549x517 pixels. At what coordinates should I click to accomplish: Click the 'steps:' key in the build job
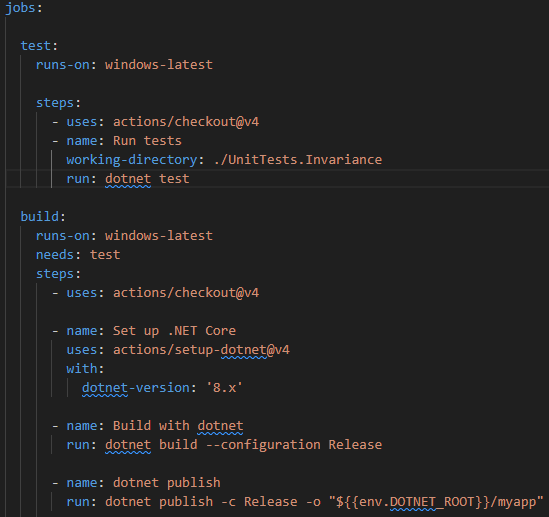coord(58,274)
